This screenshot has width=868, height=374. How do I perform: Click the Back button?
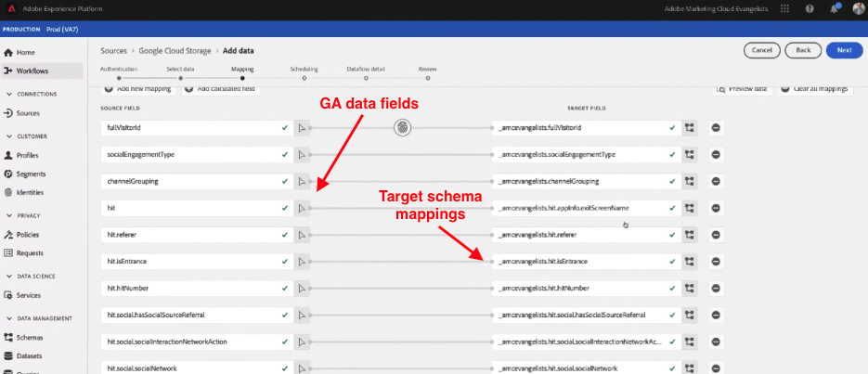tap(803, 50)
